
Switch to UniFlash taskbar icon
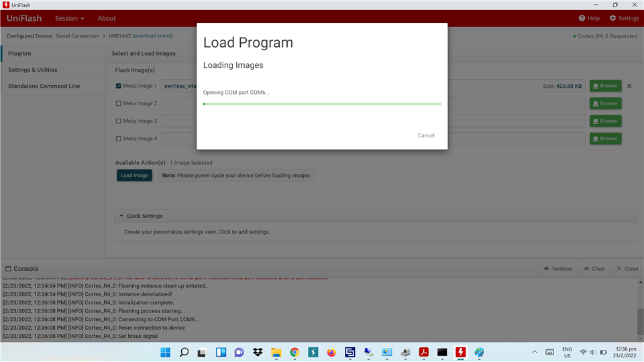460,352
